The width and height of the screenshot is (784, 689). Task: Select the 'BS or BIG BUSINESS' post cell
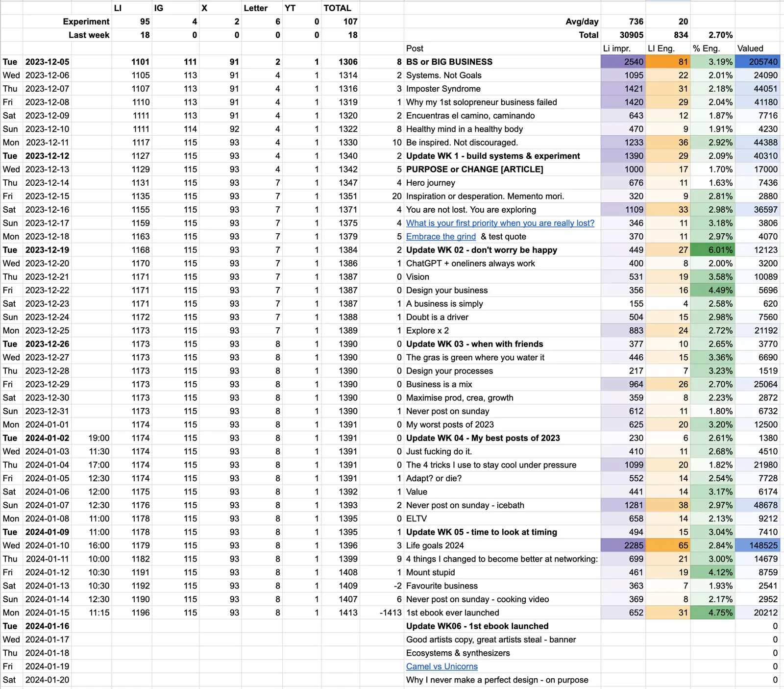[x=502, y=62]
